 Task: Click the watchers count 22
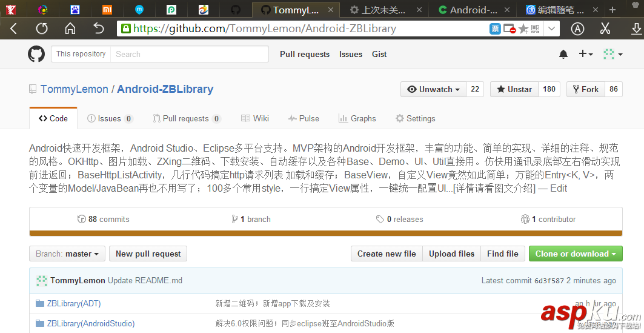475,89
